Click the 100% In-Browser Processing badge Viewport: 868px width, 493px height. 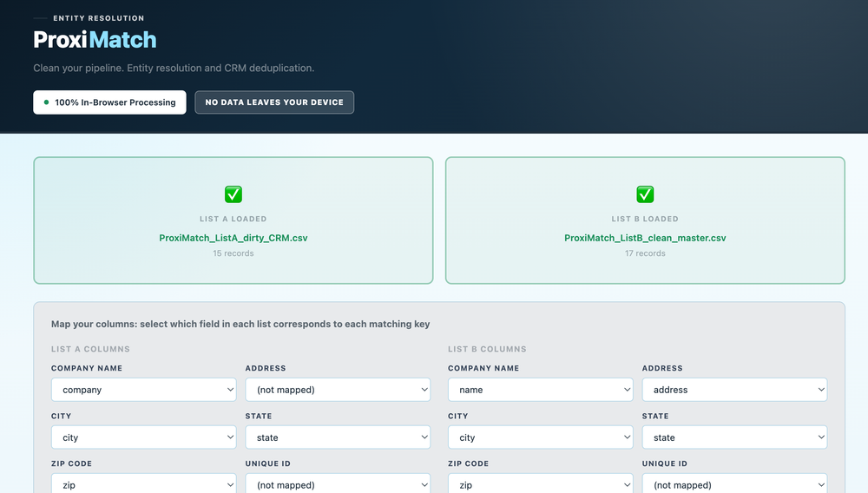(109, 102)
